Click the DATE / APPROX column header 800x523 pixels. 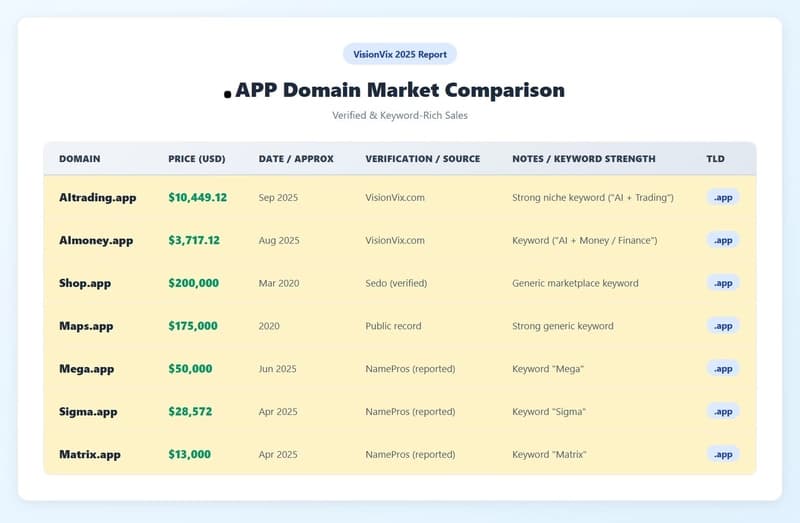[296, 159]
